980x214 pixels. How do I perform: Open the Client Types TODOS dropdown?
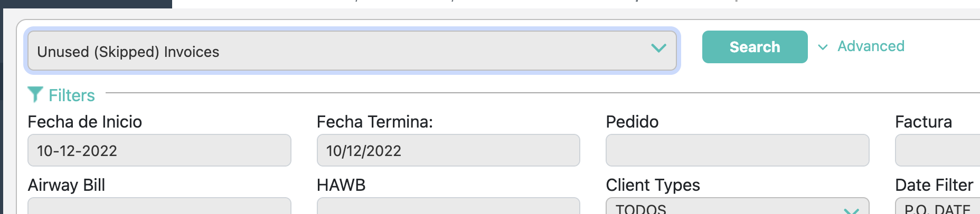[x=729, y=207]
